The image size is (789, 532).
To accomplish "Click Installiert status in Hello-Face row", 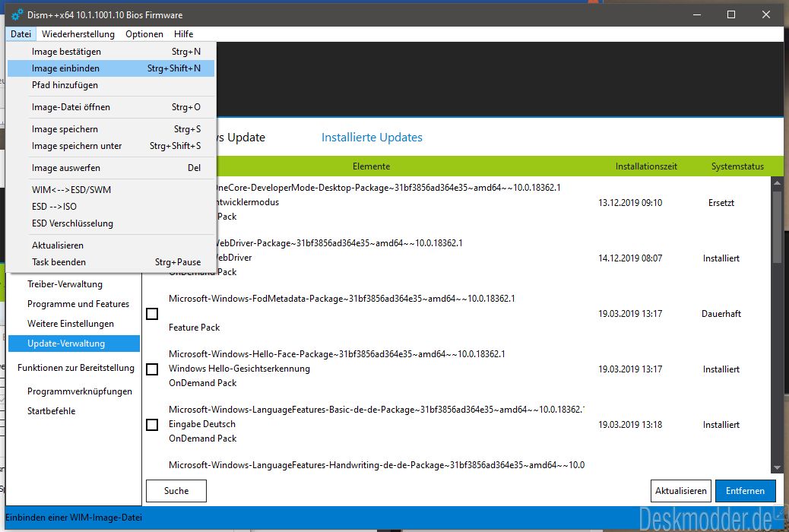I will [x=721, y=369].
